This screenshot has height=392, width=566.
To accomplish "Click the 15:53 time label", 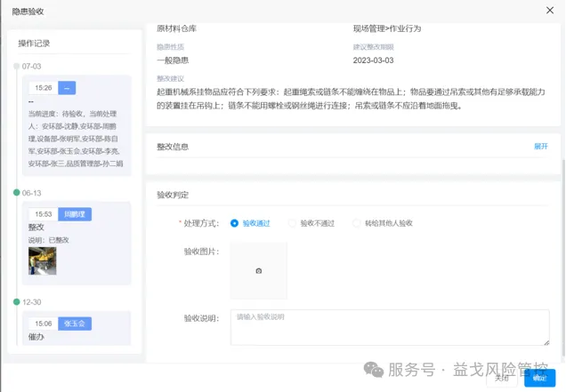I will [x=44, y=214].
